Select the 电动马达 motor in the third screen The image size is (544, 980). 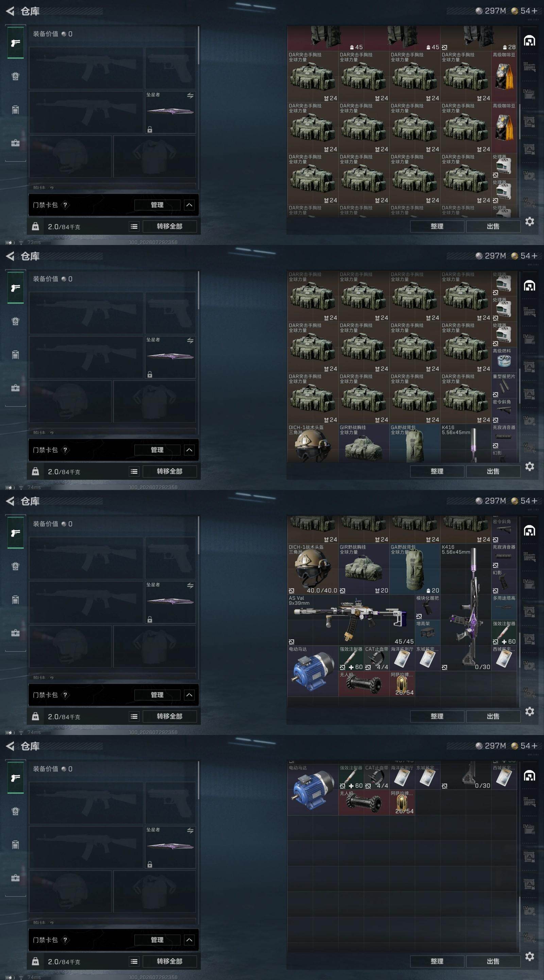tap(313, 671)
